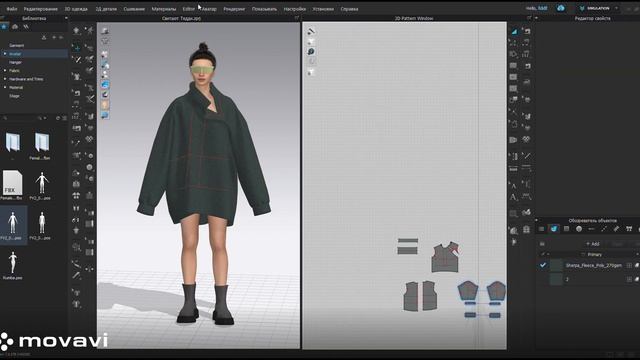Click the grid icon on Sherpa fabric row
Image resolution: width=640 pixels, height=360 pixels.
click(x=629, y=265)
